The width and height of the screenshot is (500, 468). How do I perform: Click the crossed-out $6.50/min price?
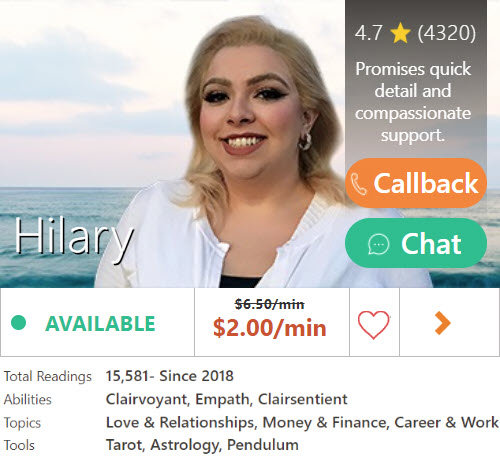269,304
